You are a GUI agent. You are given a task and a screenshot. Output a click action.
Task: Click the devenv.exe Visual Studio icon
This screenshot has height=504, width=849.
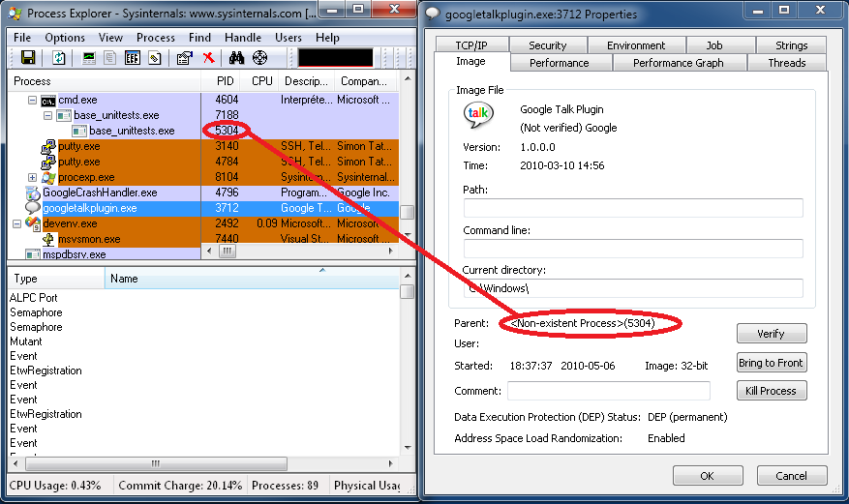point(33,223)
